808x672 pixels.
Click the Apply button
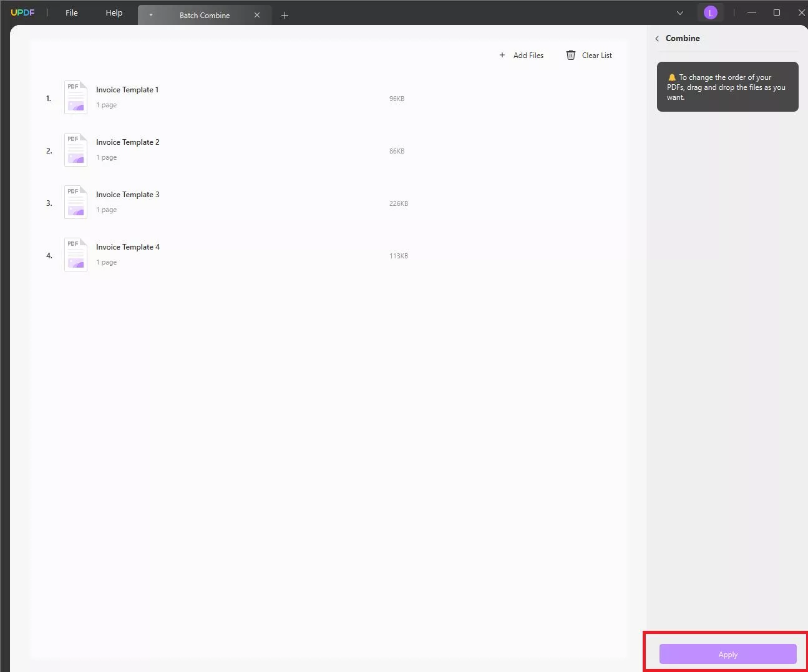coord(728,654)
